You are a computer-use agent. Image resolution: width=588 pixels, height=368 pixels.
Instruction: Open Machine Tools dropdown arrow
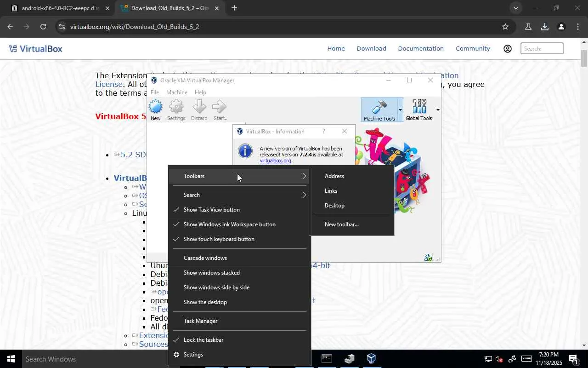pyautogui.click(x=400, y=110)
